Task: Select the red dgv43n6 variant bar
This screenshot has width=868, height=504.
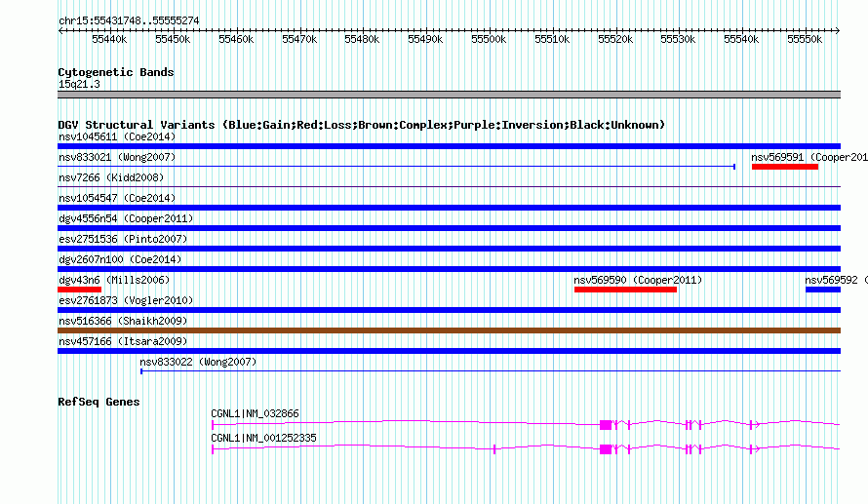Action: [79, 289]
